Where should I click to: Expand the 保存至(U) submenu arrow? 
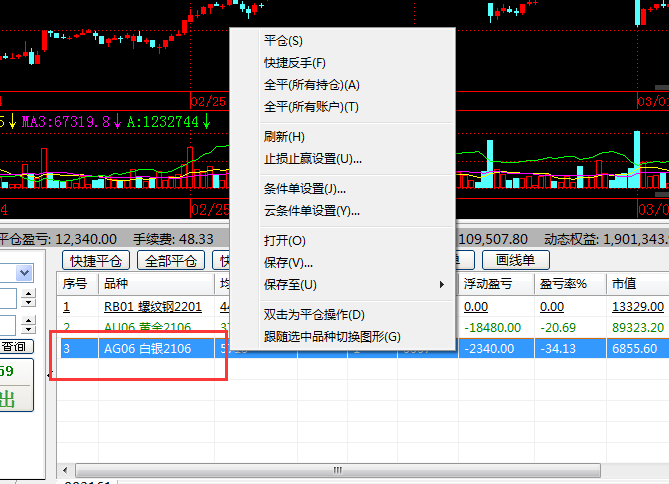pyautogui.click(x=442, y=285)
